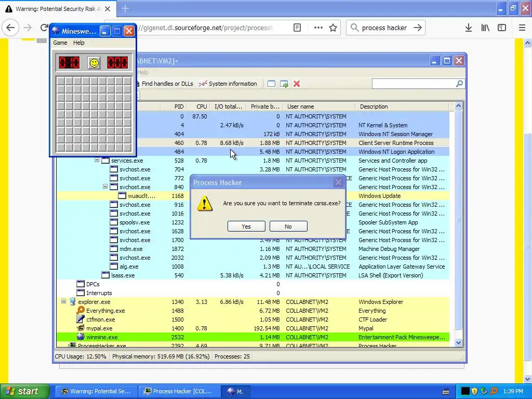Click the security shield tray icon

475,391
